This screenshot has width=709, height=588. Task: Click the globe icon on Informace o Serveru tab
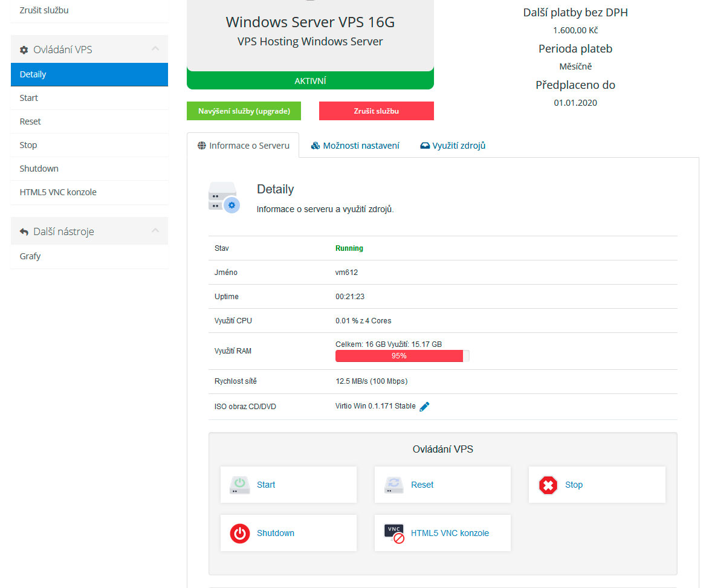coord(200,145)
